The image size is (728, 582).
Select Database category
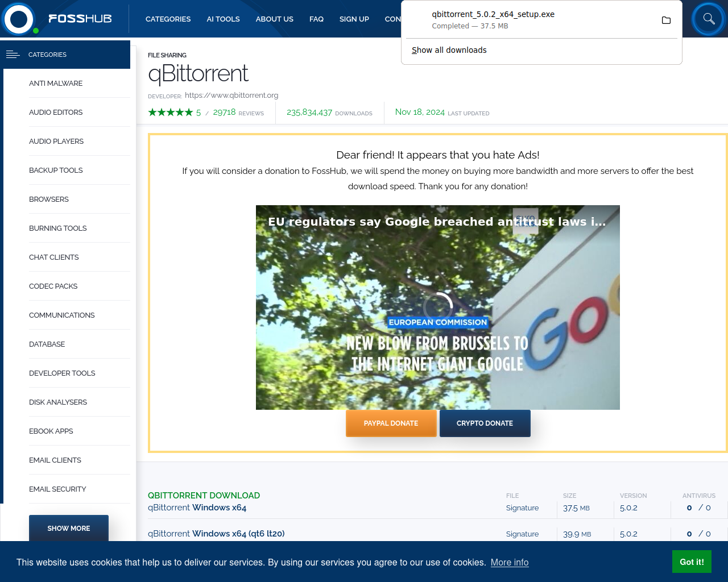(x=47, y=344)
